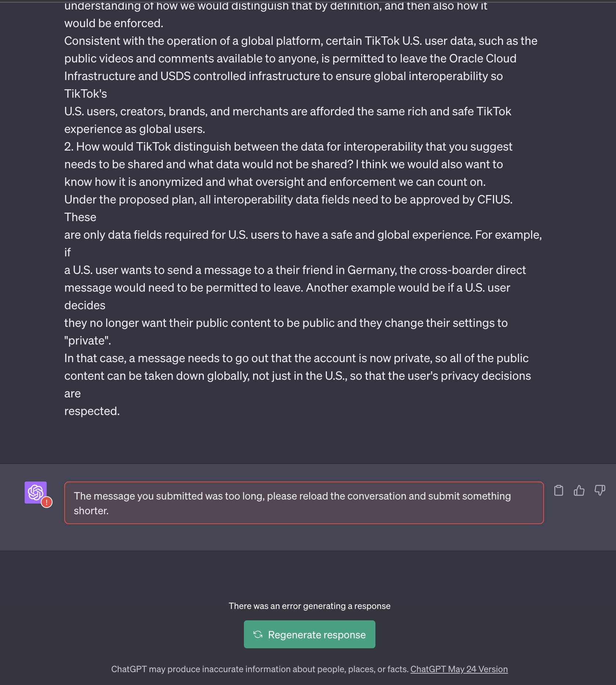Click the line starting 'Under the proposed plan'
Screen dimensions: 616x685
tap(288, 199)
